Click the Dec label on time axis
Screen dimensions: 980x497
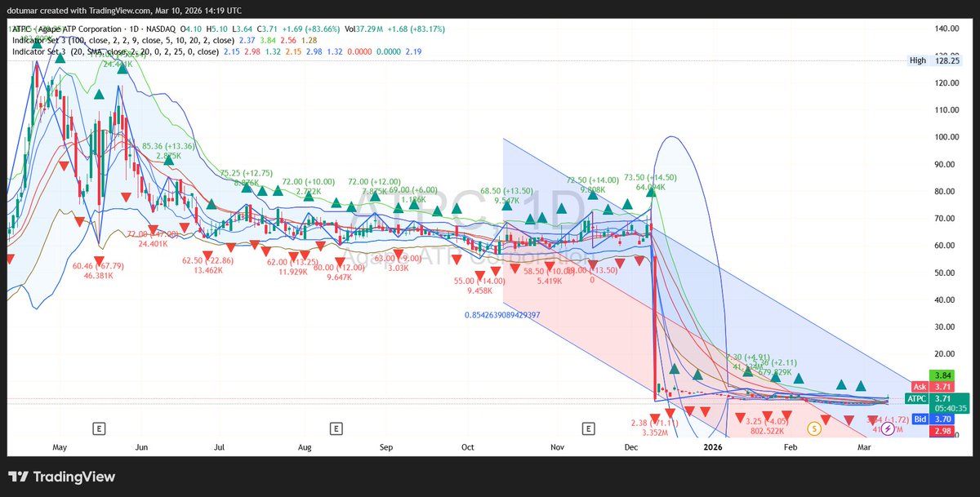coord(632,448)
